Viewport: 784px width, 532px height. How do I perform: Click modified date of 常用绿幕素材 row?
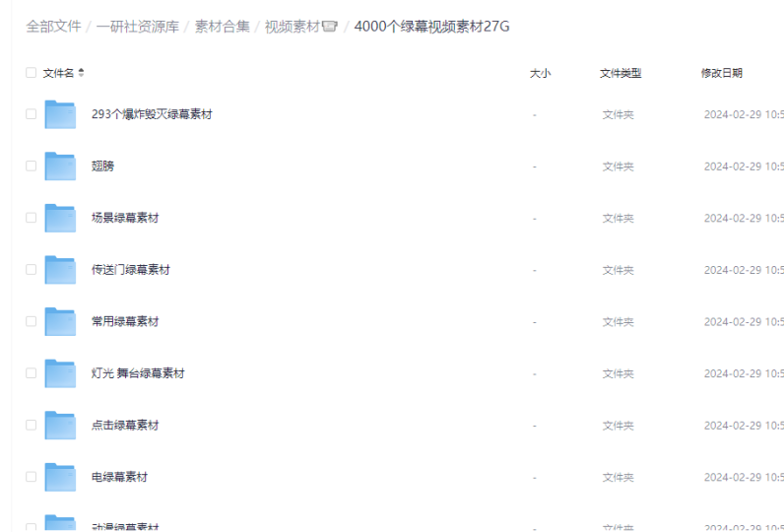(x=744, y=322)
